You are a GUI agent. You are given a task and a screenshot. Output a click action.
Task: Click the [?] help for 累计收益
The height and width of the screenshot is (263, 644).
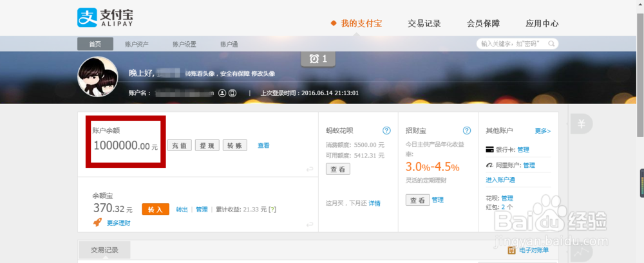click(272, 209)
